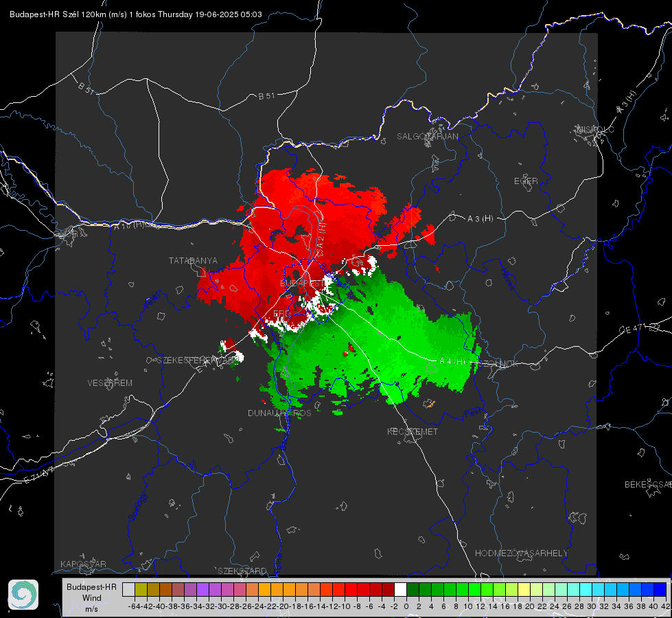Click the ÉRD town label
672x618 pixels.
(x=281, y=314)
